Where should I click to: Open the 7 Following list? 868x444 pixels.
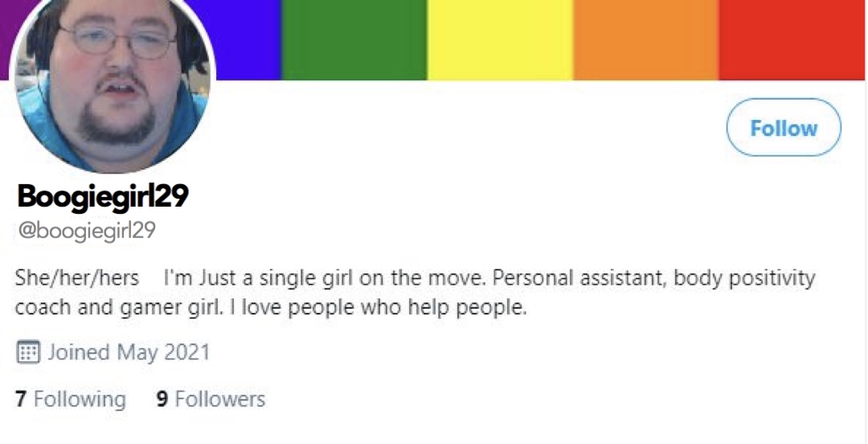tap(70, 399)
